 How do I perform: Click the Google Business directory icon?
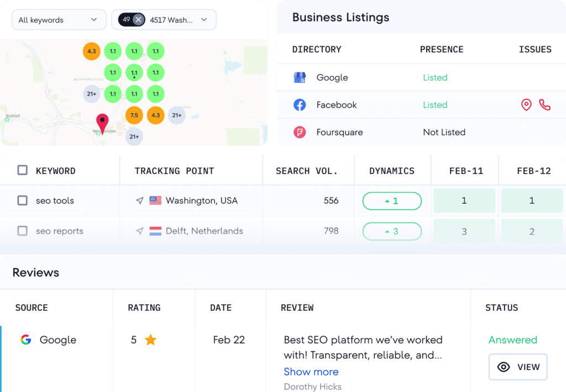(300, 78)
